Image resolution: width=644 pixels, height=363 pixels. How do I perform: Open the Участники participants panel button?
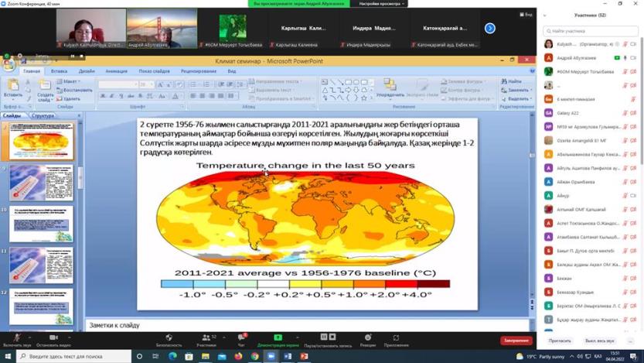pos(206,340)
